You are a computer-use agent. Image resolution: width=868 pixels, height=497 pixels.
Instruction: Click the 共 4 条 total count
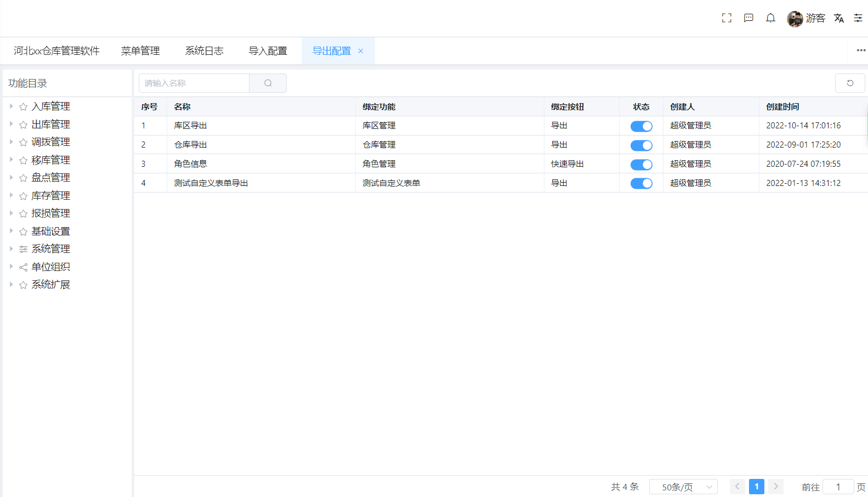point(625,487)
